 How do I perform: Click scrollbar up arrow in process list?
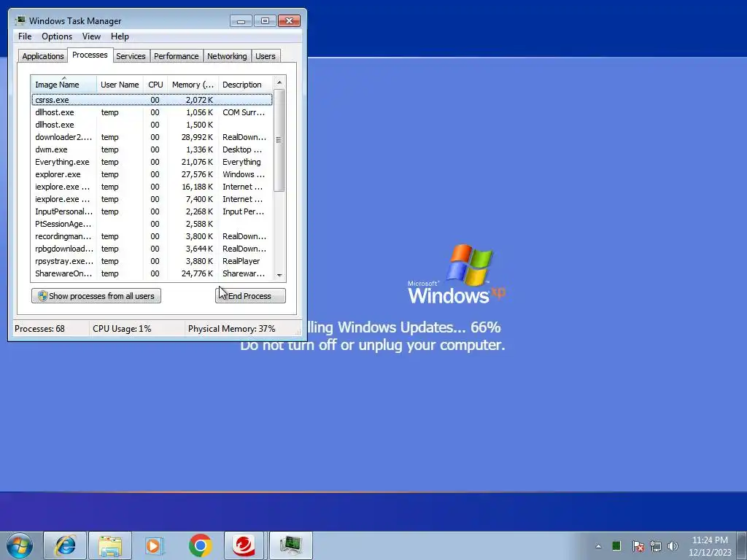tap(279, 82)
